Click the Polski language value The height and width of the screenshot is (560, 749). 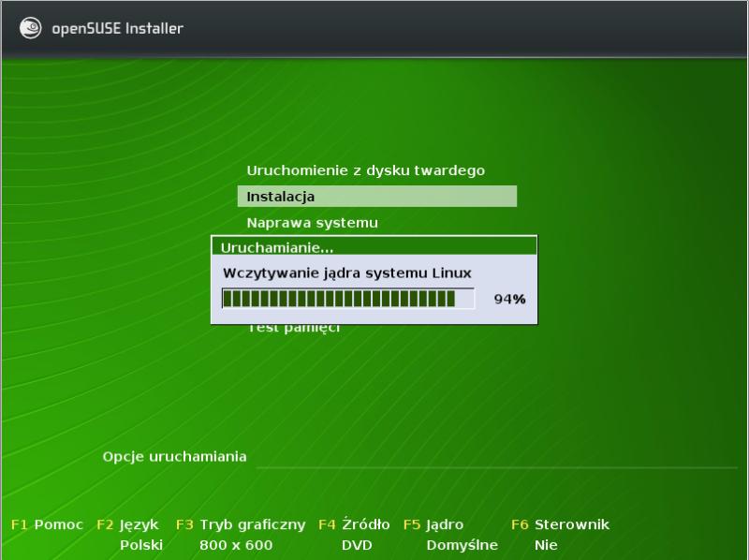141,544
